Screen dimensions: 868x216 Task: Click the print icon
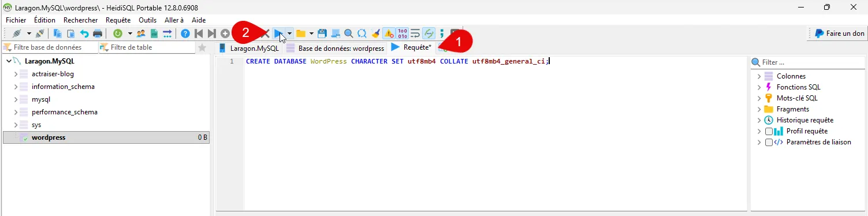(98, 33)
